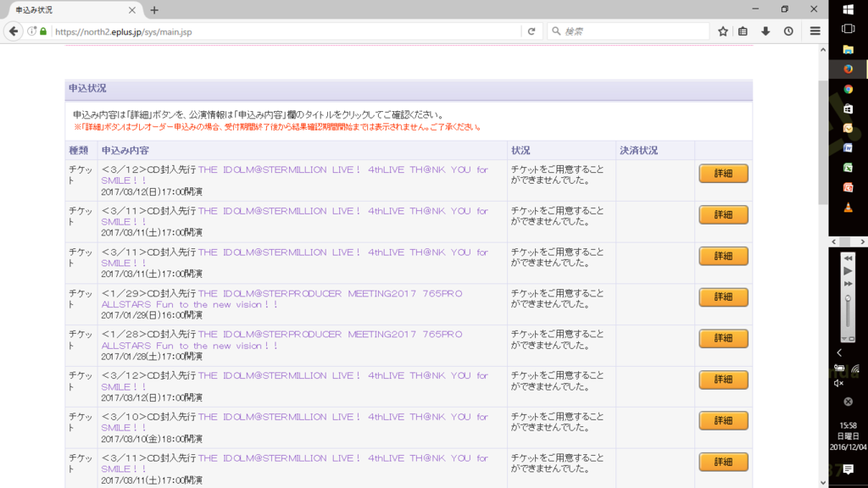The image size is (868, 488).
Task: Click the circled X tray icon
Action: (x=848, y=402)
